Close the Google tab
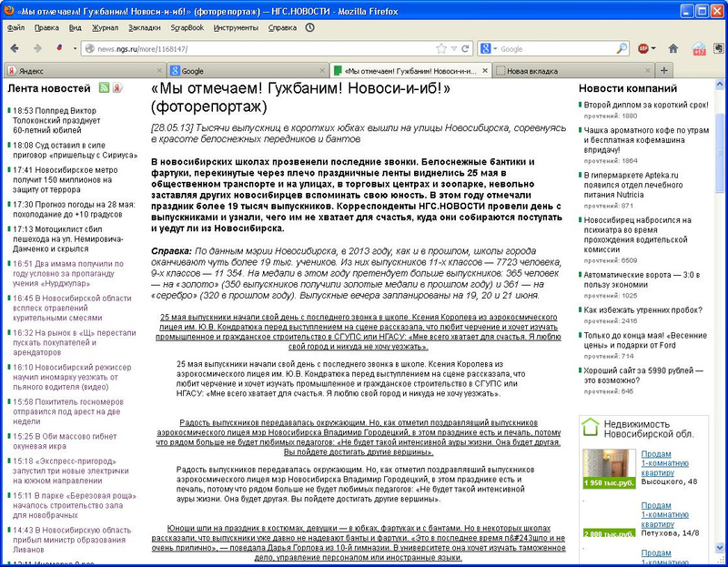This screenshot has width=728, height=567. pos(322,71)
